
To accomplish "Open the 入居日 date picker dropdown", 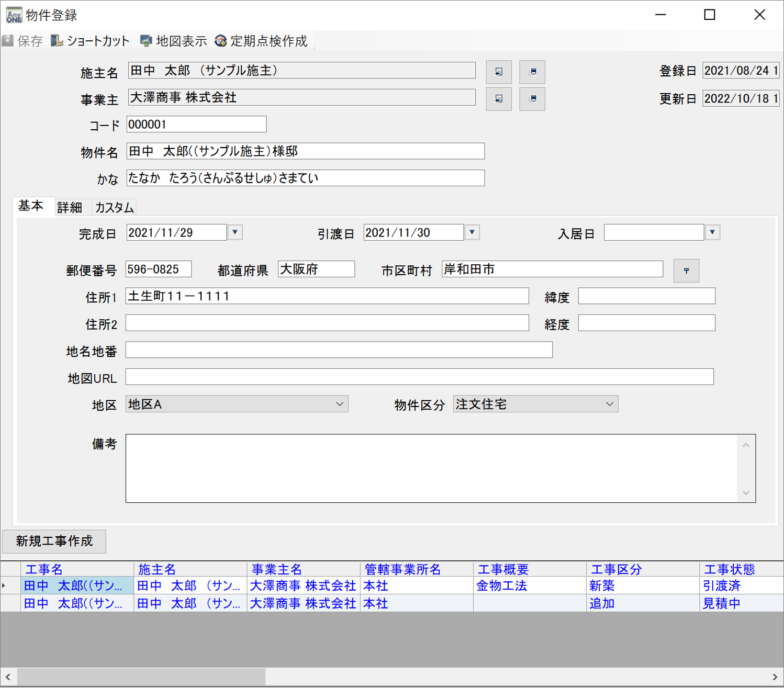I will (x=712, y=232).
